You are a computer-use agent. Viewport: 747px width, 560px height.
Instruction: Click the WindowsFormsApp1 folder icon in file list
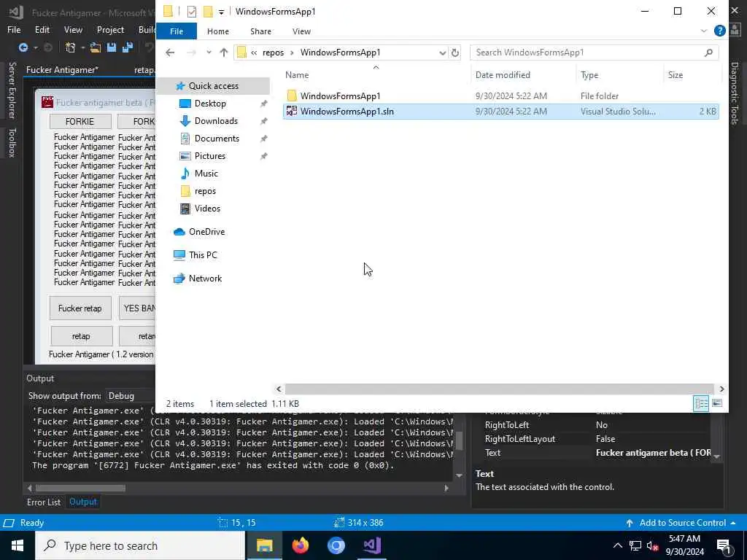(x=292, y=96)
